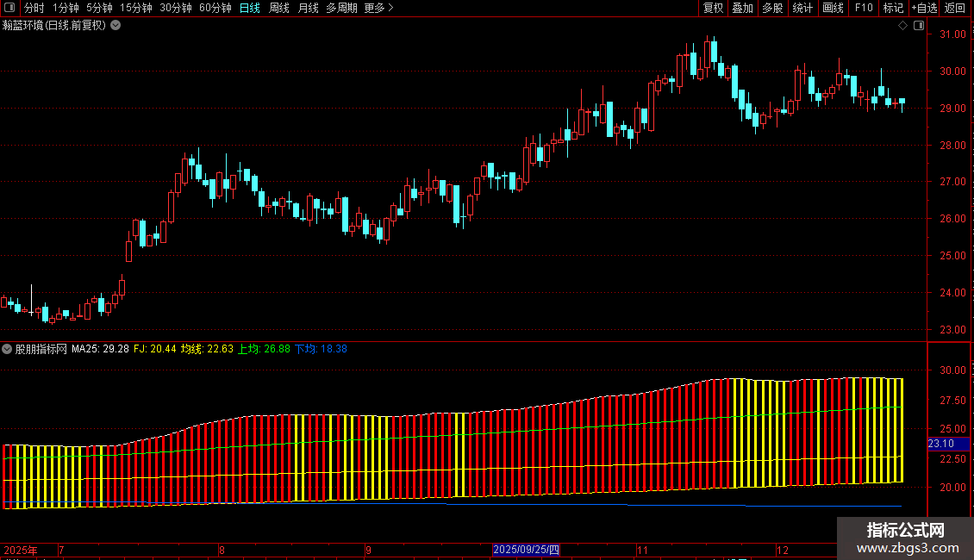Add stock via +自选 button
Viewport: 974px width, 560px height.
pyautogui.click(x=924, y=8)
